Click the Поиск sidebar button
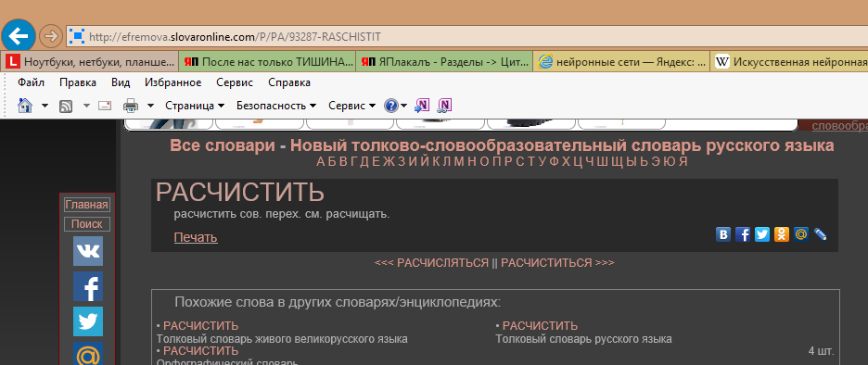 pos(87,224)
